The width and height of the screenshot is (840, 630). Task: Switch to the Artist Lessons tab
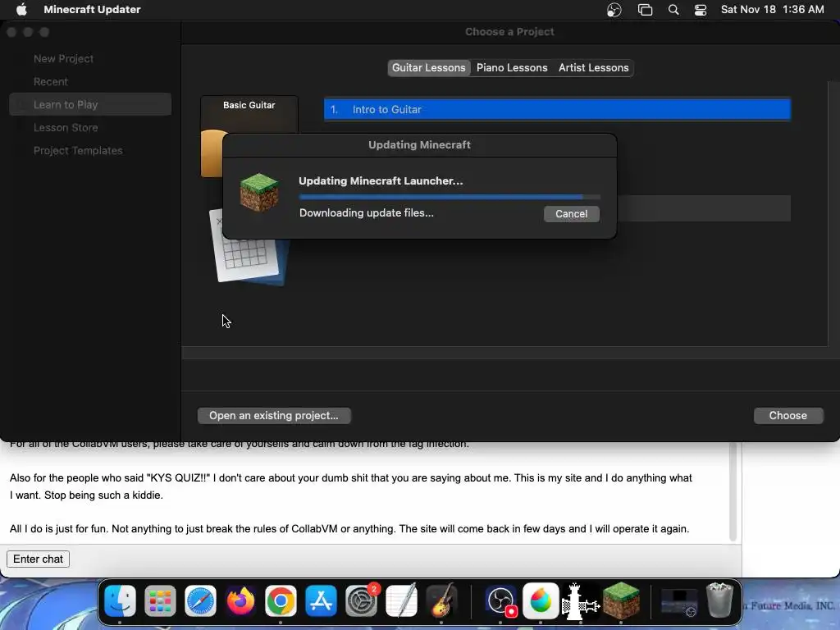593,68
